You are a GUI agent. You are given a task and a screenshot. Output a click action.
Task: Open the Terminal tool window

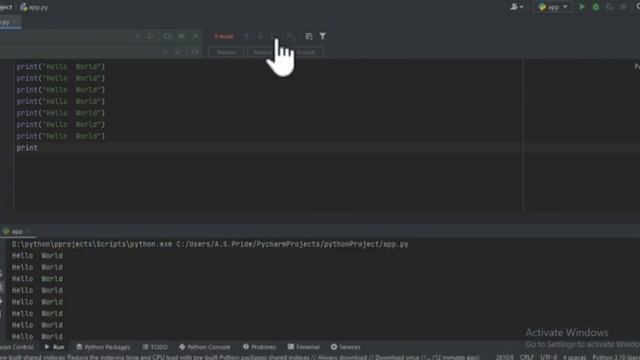point(303,347)
